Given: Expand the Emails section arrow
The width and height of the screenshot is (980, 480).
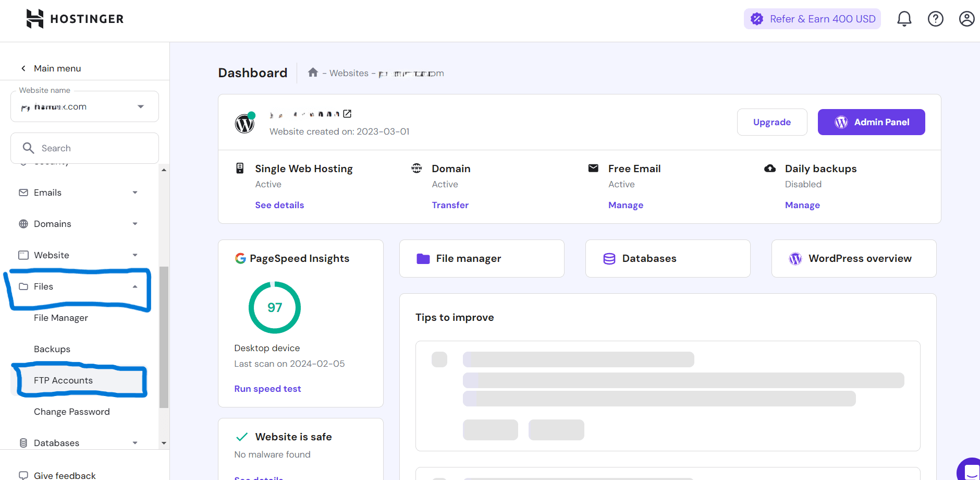Looking at the screenshot, I should click(135, 193).
